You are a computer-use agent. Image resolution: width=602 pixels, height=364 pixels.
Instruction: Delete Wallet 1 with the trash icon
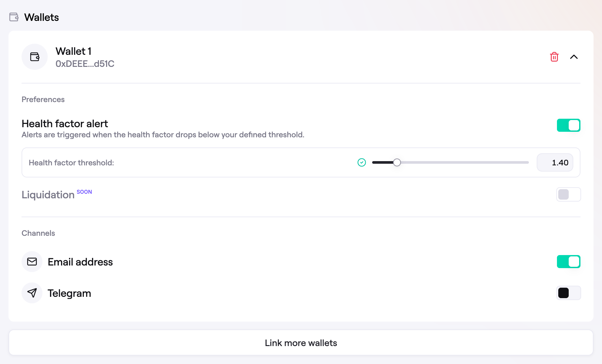click(x=554, y=57)
